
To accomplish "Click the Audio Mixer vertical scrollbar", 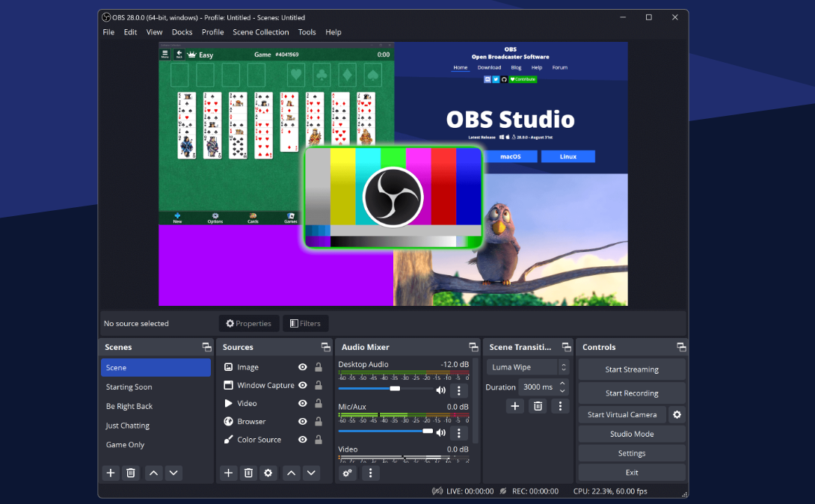I will click(475, 401).
